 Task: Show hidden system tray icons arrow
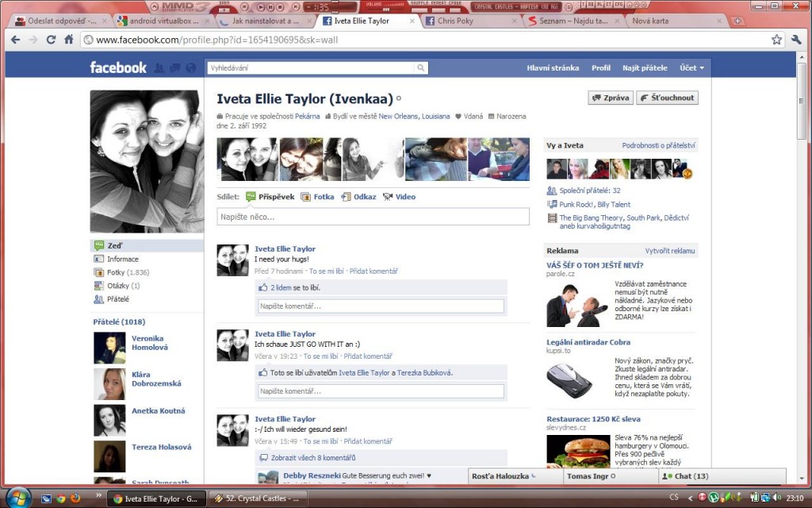690,498
